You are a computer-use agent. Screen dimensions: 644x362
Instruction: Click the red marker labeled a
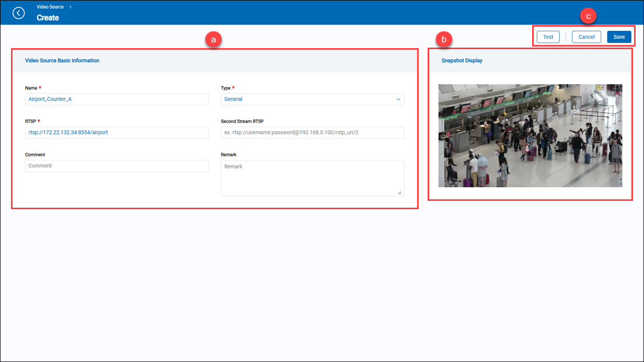(213, 40)
